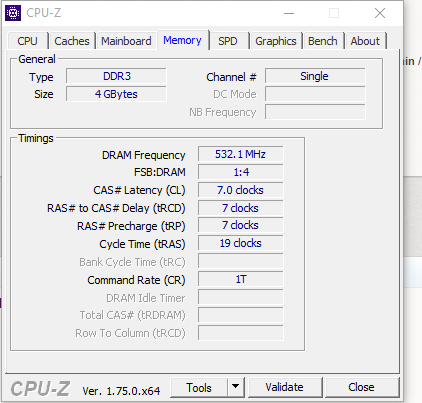Select the DDR3 memory type value
Viewport: 422px width, 403px height.
coord(116,76)
